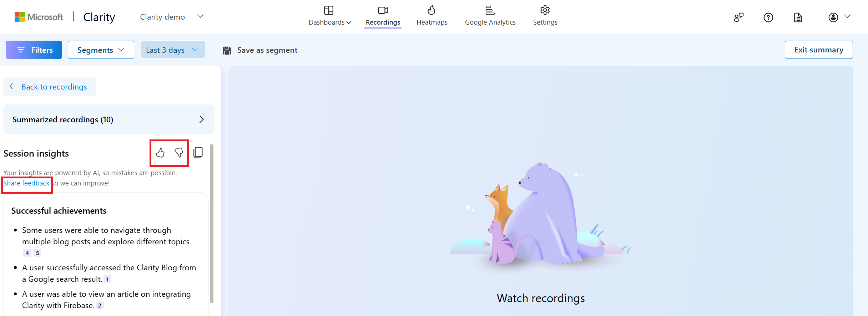Click the Clarity product name

point(99,17)
